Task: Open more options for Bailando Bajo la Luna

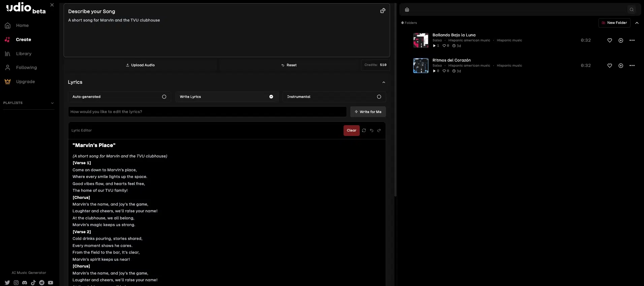Action: pos(632,40)
